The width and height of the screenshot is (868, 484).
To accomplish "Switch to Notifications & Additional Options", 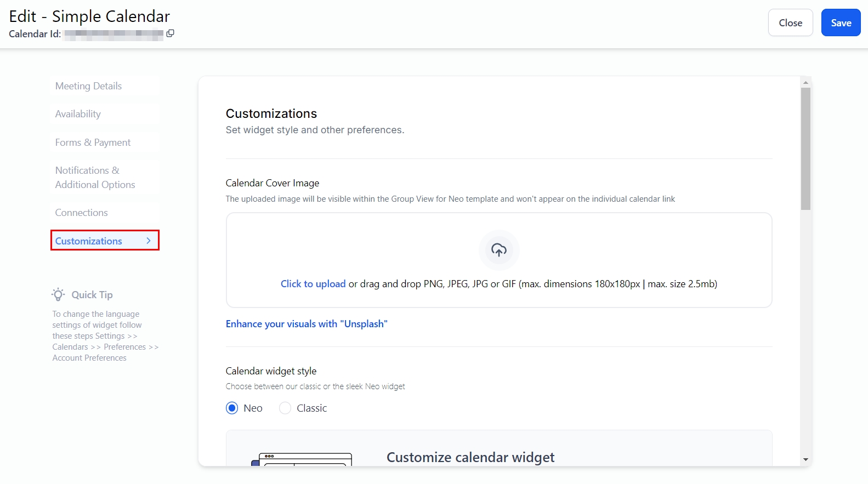I will click(95, 178).
